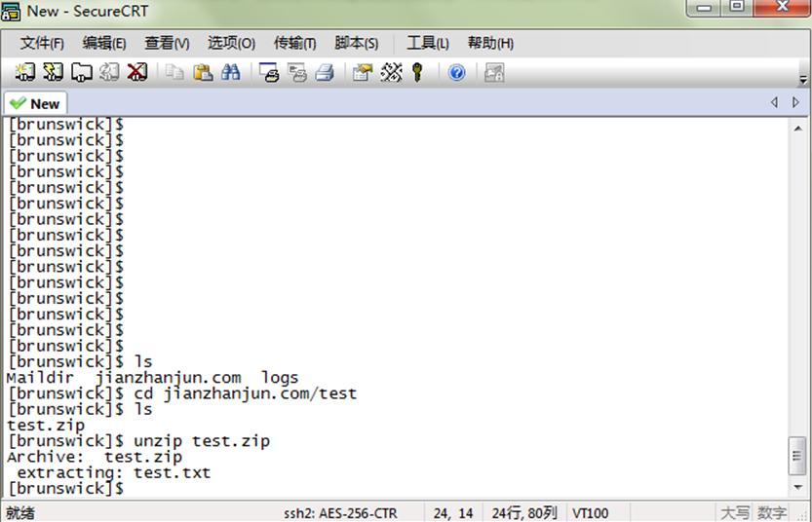Click 'logs' in the ls output
This screenshot has width=812, height=522.
pyautogui.click(x=280, y=379)
